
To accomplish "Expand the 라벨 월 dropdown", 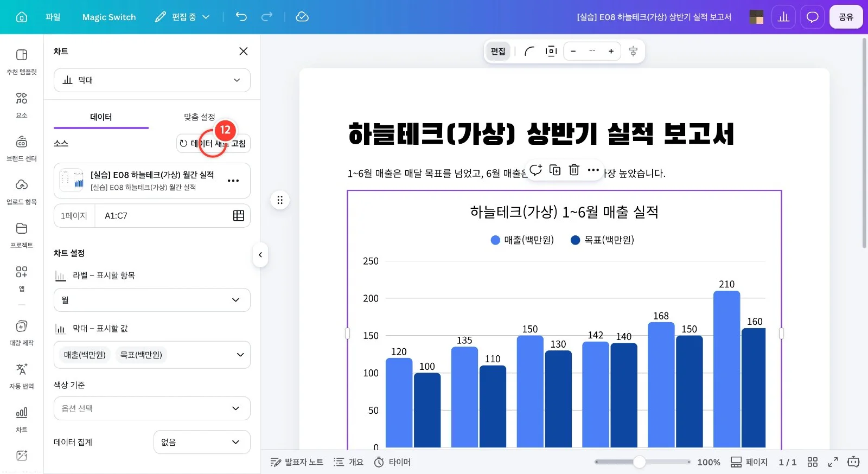I will pos(152,300).
